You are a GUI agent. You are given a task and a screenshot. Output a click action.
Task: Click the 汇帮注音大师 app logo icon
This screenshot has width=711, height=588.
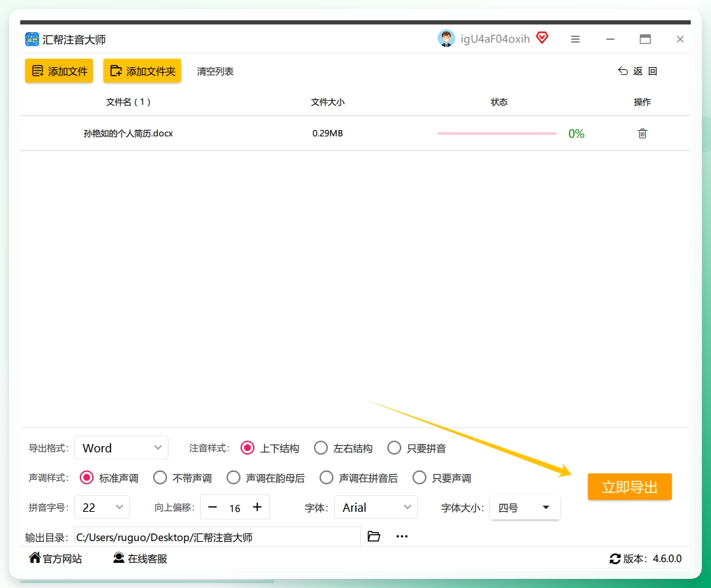[x=31, y=39]
